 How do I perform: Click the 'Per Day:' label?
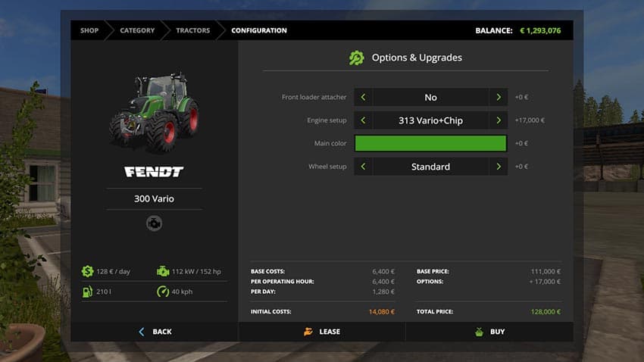click(263, 292)
